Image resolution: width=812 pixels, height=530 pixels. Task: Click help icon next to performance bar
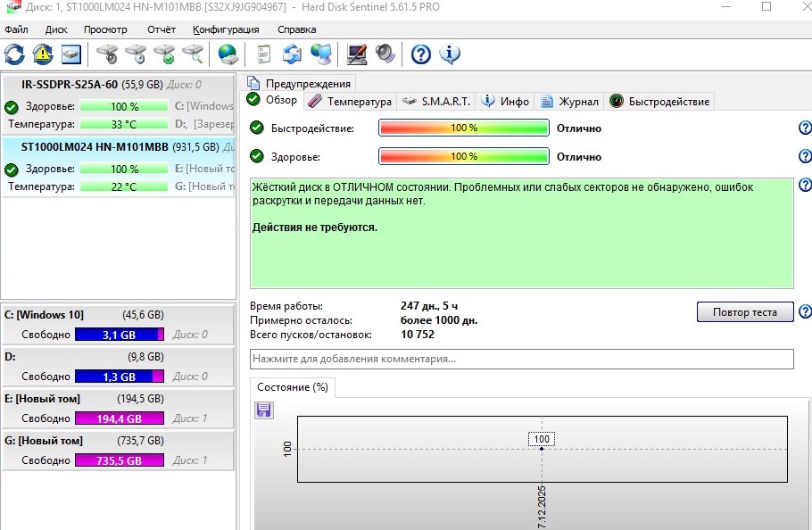805,128
